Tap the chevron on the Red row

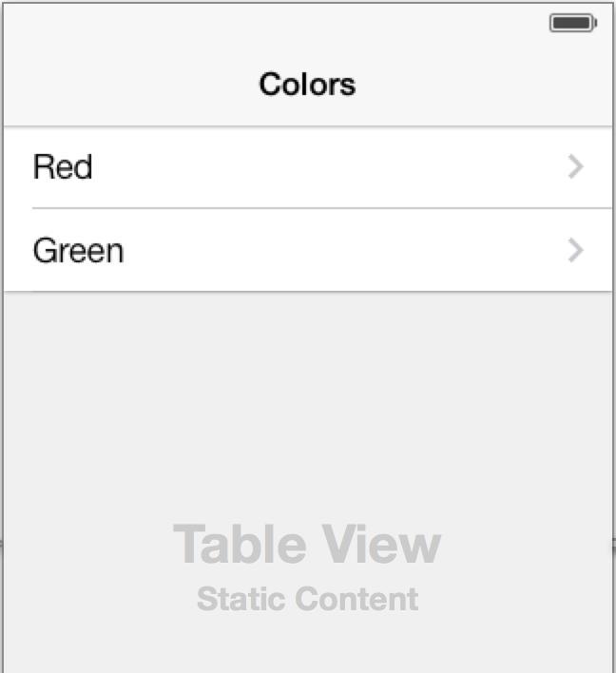[576, 166]
